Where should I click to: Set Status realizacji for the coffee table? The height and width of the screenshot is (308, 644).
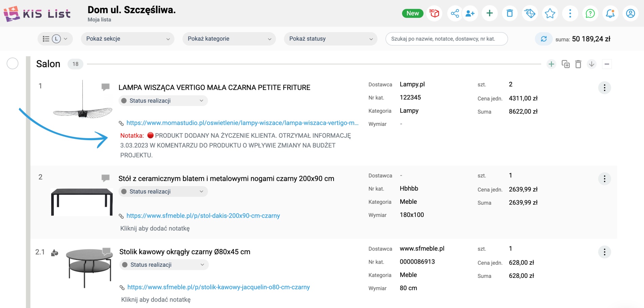(x=164, y=265)
